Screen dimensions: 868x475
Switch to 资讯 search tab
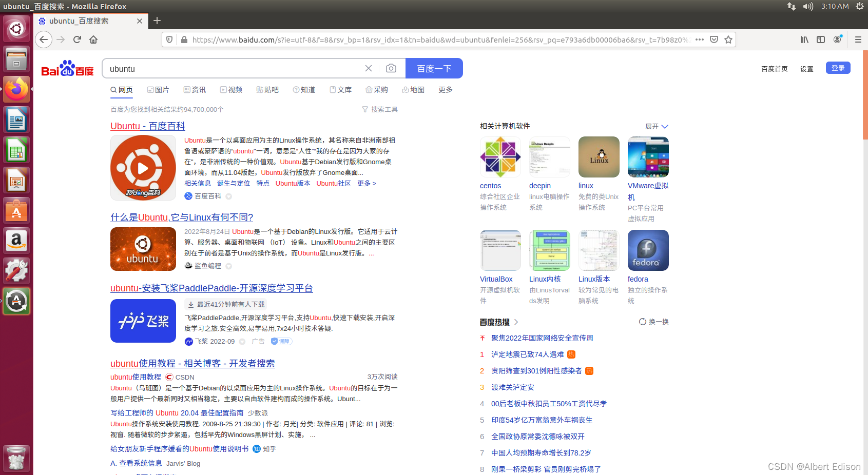pyautogui.click(x=195, y=90)
